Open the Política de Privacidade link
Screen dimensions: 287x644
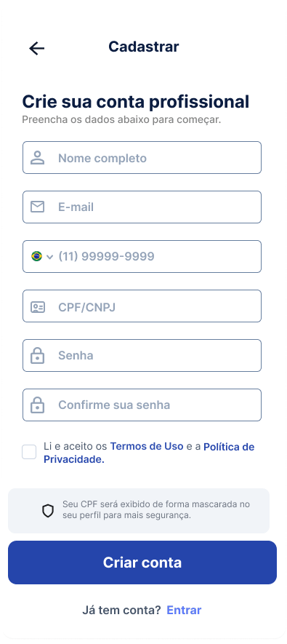pyautogui.click(x=149, y=453)
